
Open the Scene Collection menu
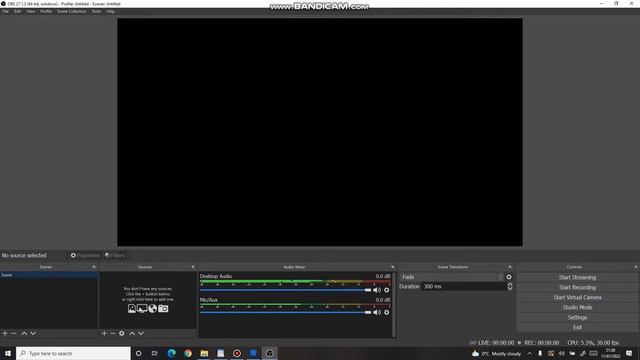point(71,11)
